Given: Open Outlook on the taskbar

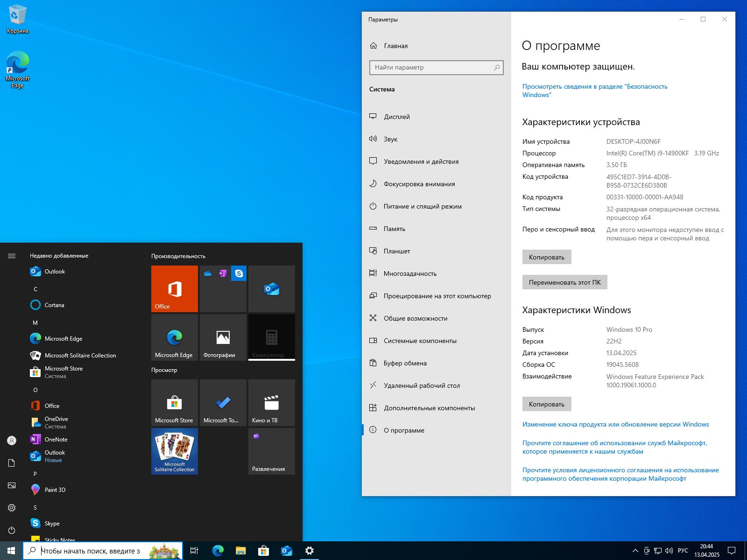Looking at the screenshot, I should 286,551.
